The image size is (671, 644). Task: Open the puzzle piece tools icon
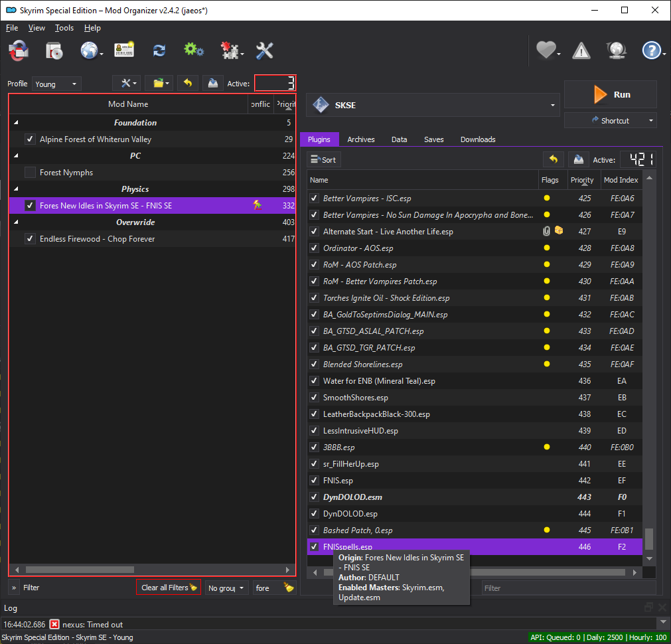pos(230,50)
